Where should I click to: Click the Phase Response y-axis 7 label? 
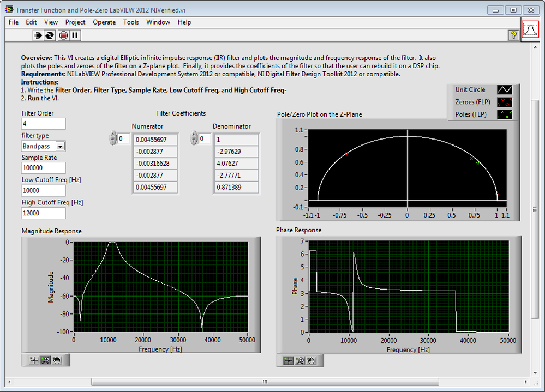(302, 240)
